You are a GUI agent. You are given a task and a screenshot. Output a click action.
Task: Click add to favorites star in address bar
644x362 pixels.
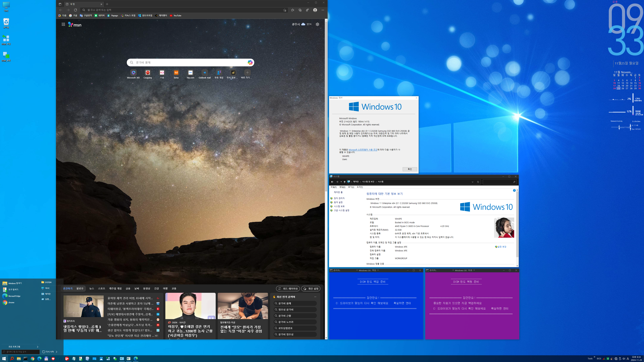[x=284, y=10]
